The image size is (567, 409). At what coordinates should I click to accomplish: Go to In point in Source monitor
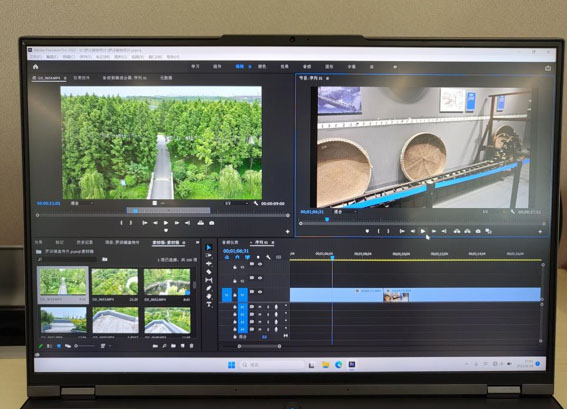(x=145, y=223)
